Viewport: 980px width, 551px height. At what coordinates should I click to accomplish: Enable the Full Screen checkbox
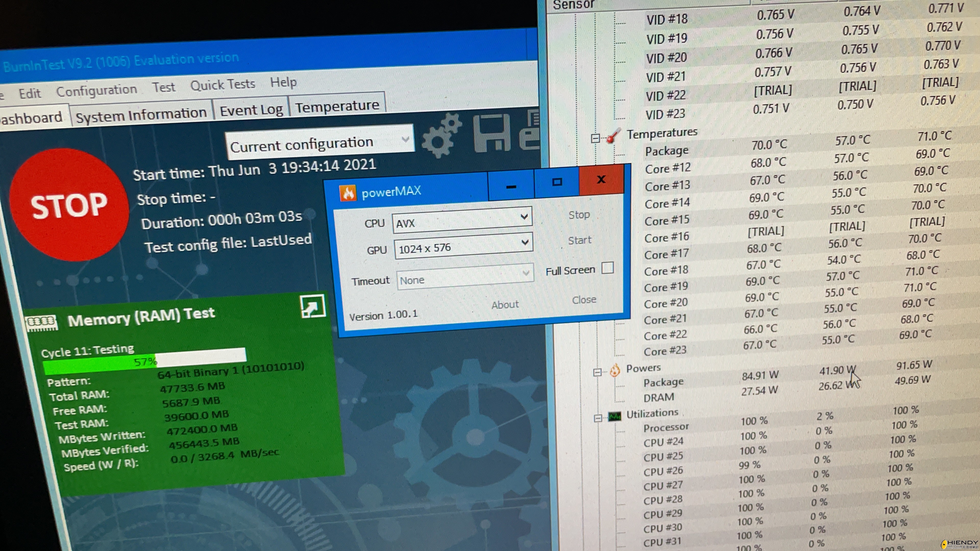coord(608,268)
